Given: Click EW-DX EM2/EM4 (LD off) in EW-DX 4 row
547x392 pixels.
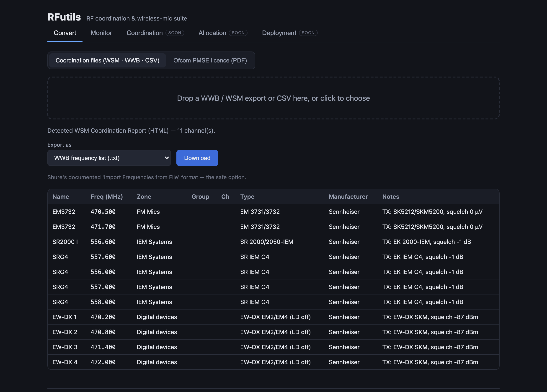Looking at the screenshot, I should tap(275, 362).
